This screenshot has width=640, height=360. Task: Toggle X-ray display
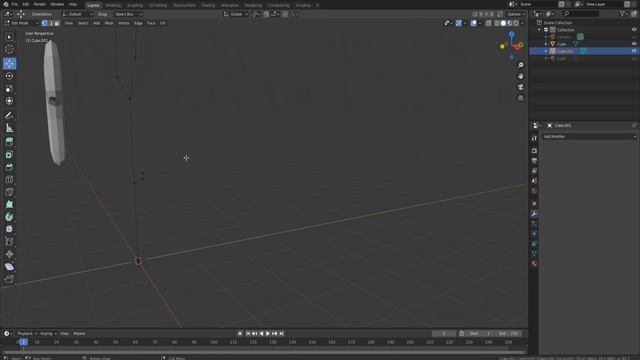click(x=489, y=23)
